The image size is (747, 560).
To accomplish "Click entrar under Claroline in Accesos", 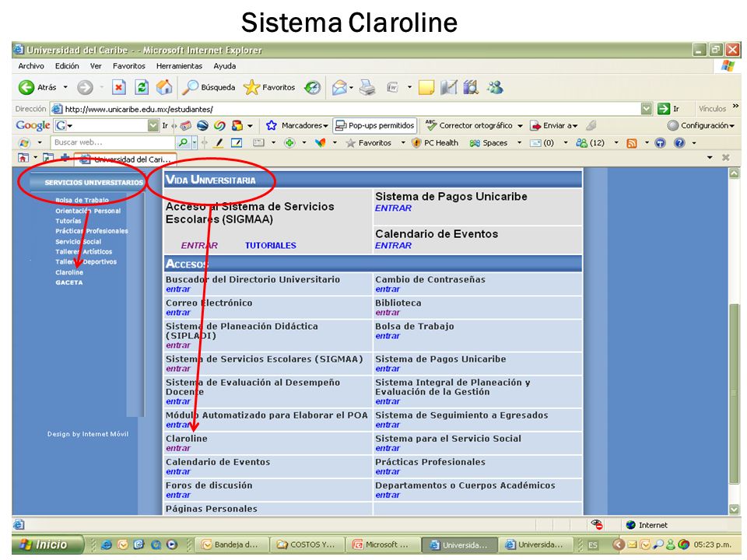I will (x=178, y=448).
